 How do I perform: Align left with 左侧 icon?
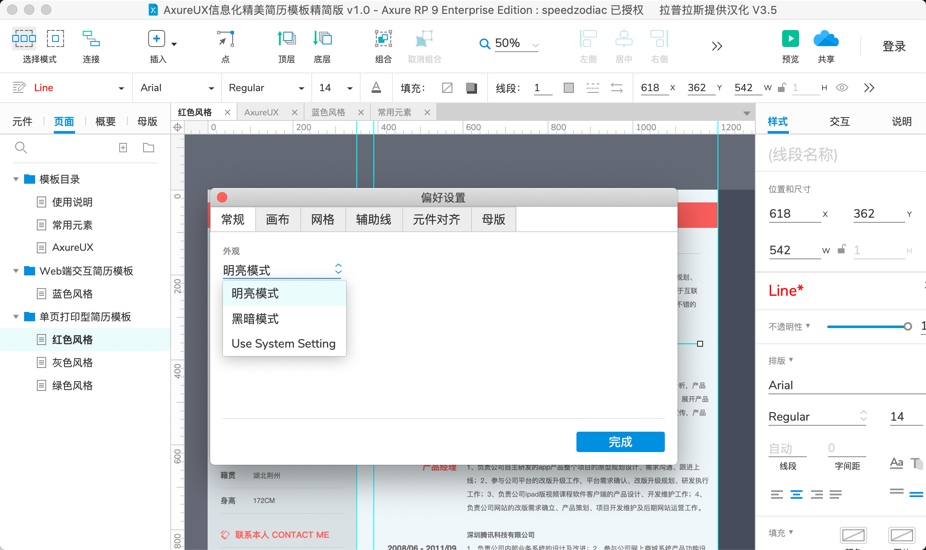pyautogui.click(x=588, y=39)
